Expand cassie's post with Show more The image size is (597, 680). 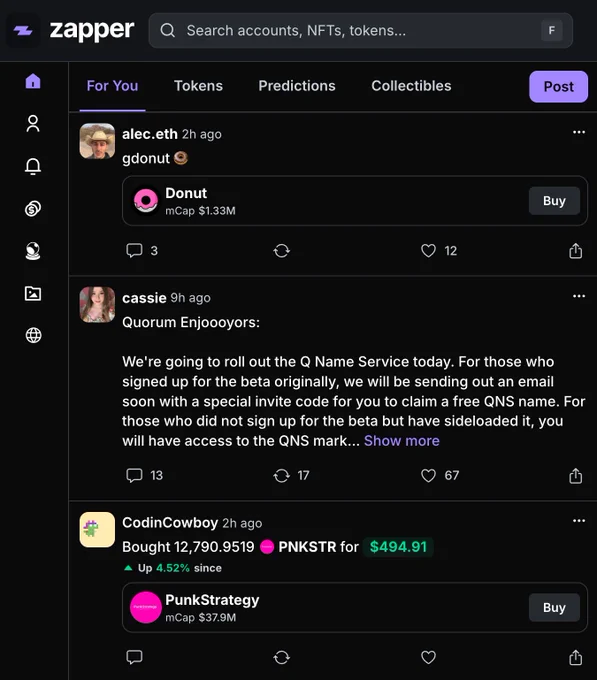click(x=401, y=441)
